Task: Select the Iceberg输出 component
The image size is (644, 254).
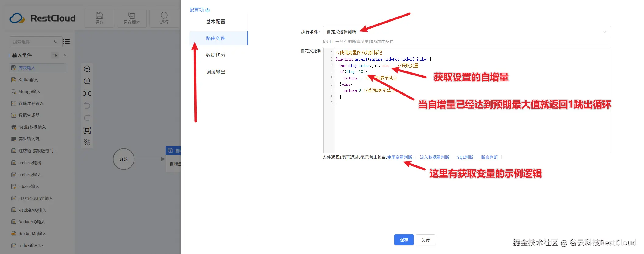Action: point(30,163)
